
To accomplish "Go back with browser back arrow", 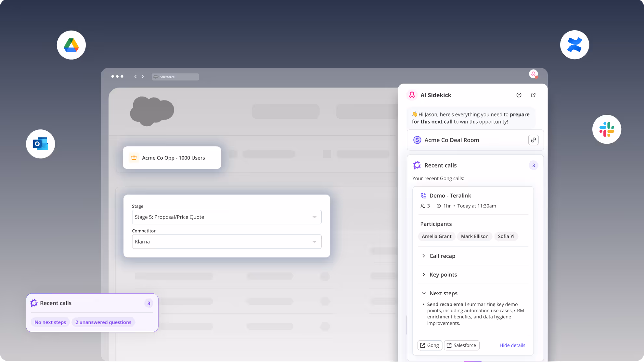I will point(135,76).
